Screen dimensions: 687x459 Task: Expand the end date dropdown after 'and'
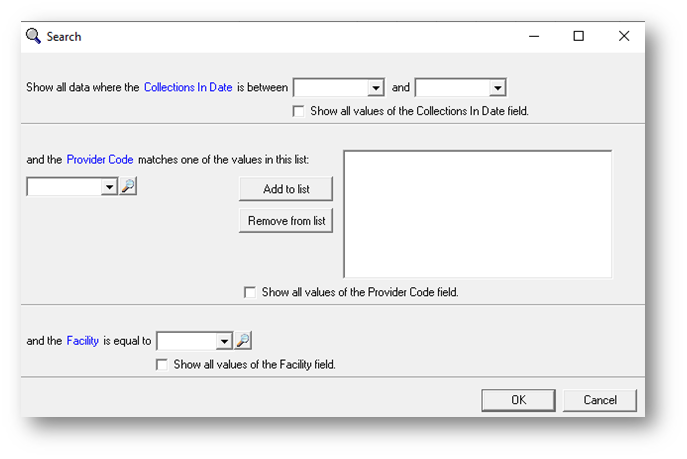tap(497, 88)
